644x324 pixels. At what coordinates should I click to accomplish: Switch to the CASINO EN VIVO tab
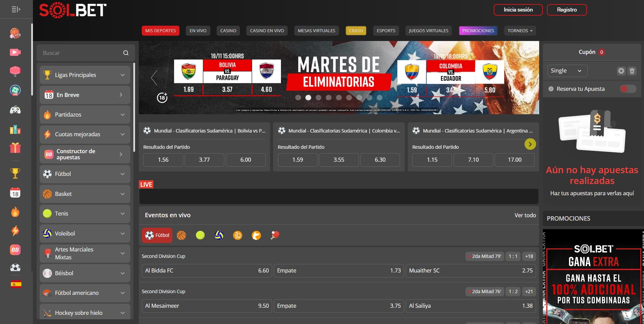coord(267,31)
